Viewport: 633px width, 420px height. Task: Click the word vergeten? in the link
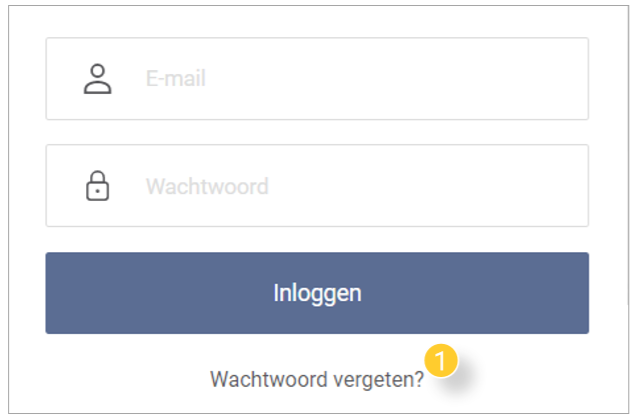point(379,380)
